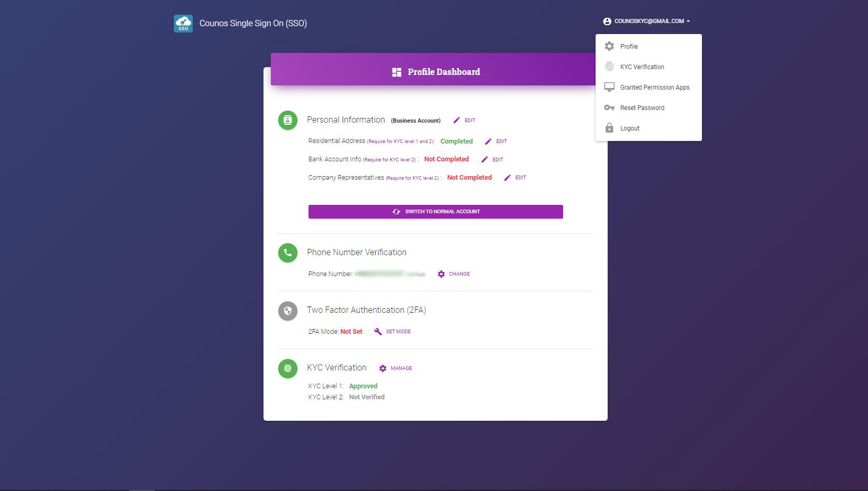Click the user account avatar icon
Image resolution: width=868 pixels, height=491 pixels.
(x=607, y=21)
